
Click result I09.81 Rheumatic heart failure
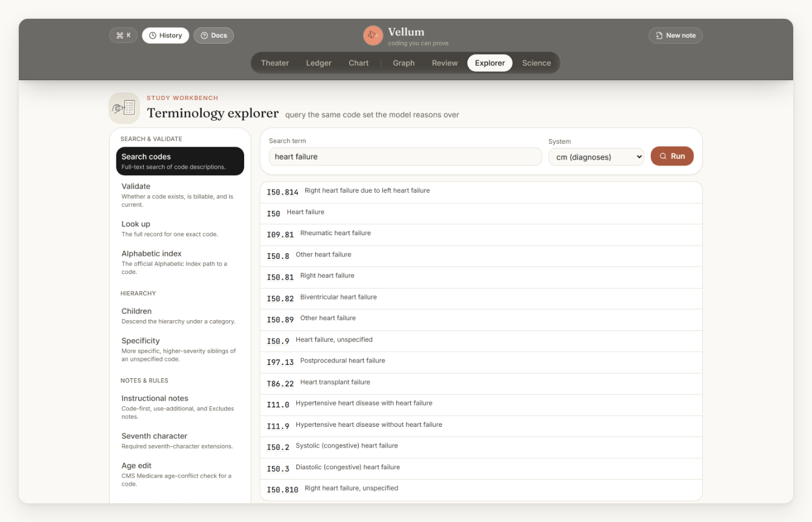point(481,235)
